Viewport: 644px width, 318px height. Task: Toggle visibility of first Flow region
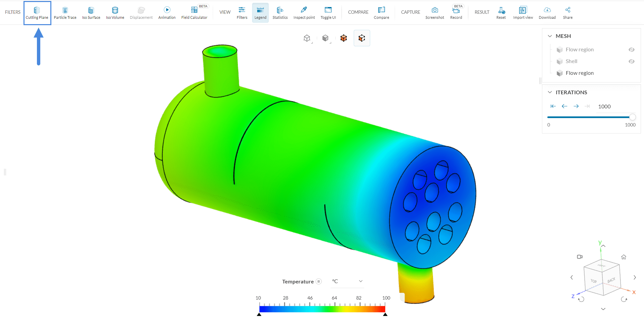click(631, 50)
